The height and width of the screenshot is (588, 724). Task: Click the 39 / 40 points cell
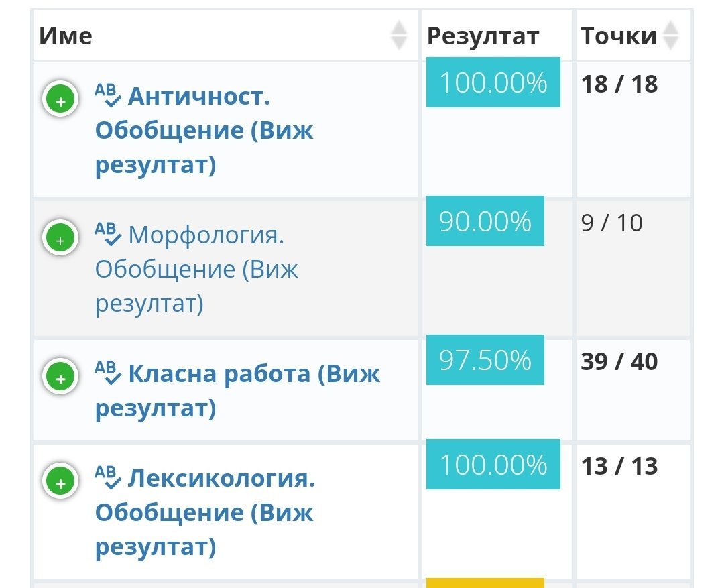(619, 361)
